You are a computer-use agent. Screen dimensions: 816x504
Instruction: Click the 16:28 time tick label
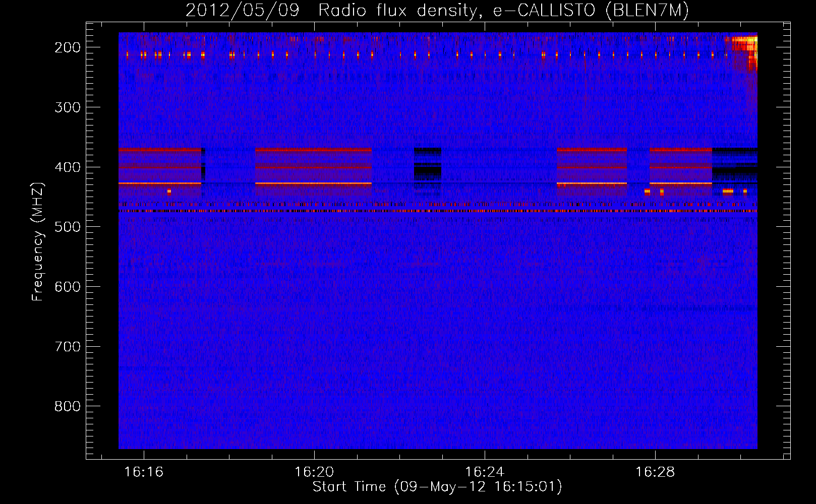(655, 472)
